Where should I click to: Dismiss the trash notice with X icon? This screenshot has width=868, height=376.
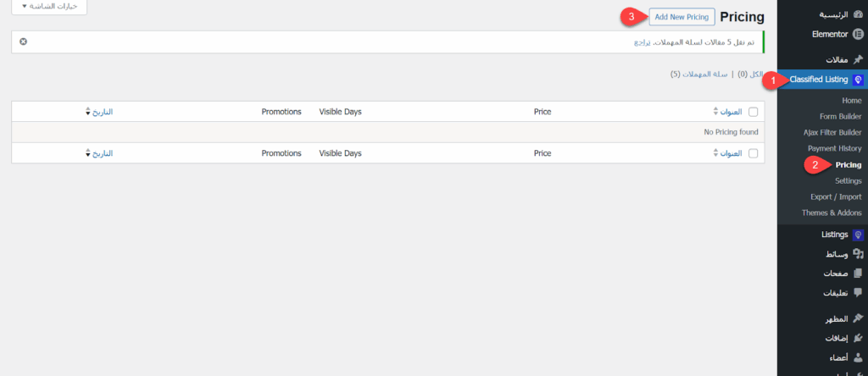[23, 41]
